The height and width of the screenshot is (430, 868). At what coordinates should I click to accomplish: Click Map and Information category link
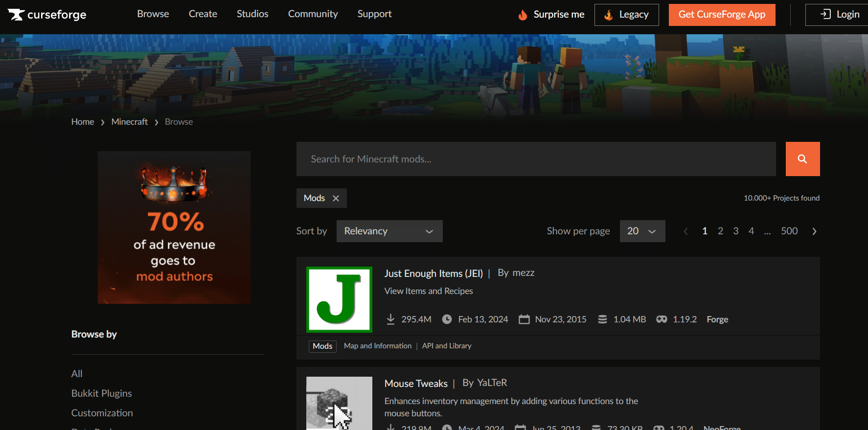378,346
